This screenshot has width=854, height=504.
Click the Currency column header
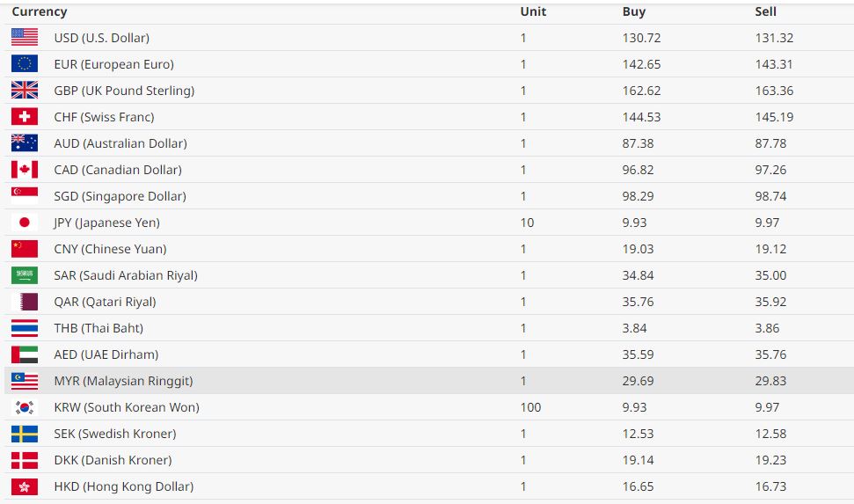pos(40,11)
